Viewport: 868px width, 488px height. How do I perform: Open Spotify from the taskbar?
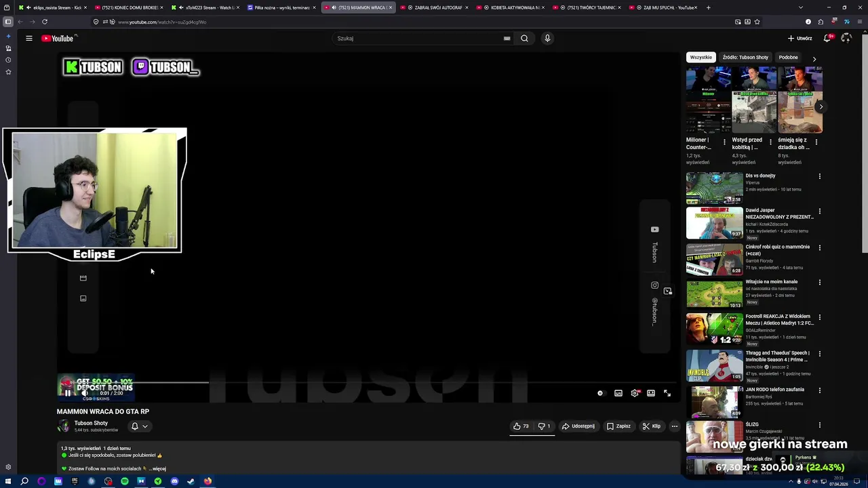click(125, 481)
